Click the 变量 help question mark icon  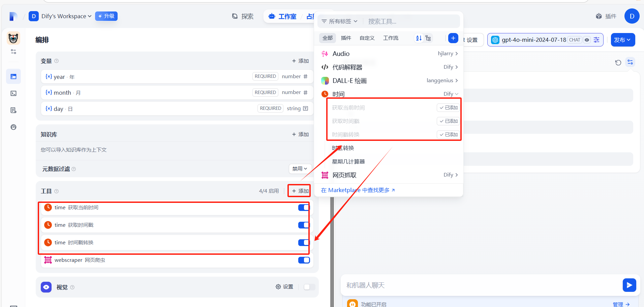(57, 61)
